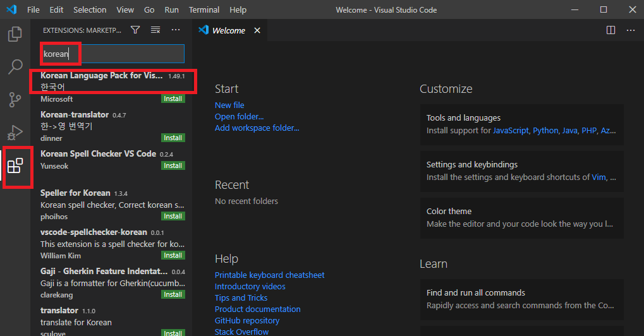644x336 pixels.
Task: Click the Open folder... link
Action: point(239,116)
